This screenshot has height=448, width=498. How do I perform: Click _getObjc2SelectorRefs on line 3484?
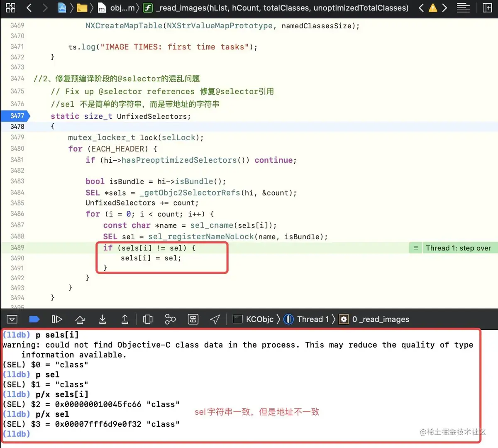tap(190, 193)
